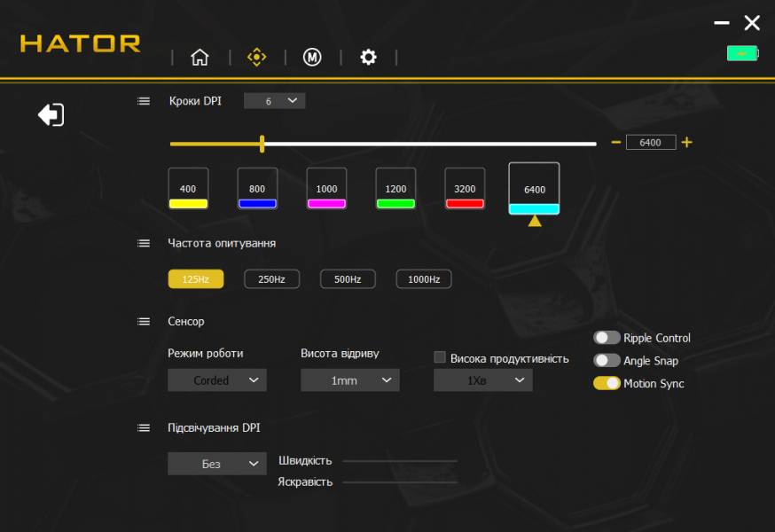Click list icon beside Кроки DPI
The height and width of the screenshot is (532, 775).
tap(144, 101)
